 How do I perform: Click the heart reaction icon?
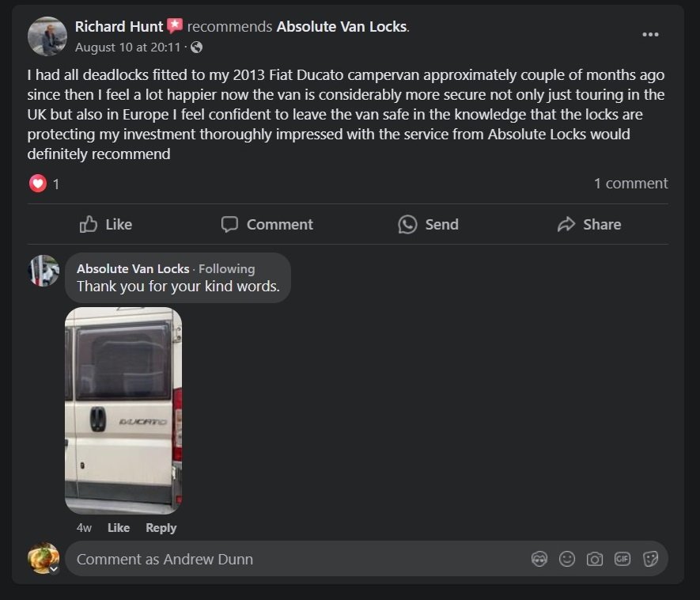coord(38,183)
